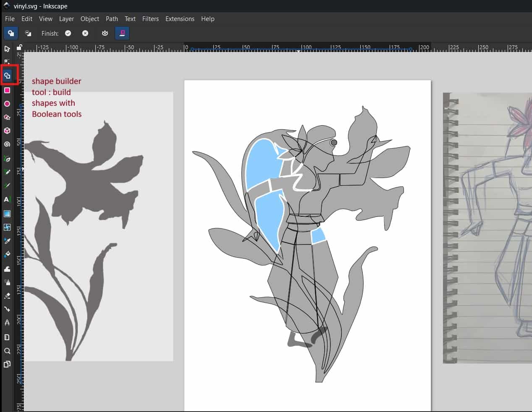Open the Path menu
Image resolution: width=532 pixels, height=412 pixels.
tap(112, 19)
